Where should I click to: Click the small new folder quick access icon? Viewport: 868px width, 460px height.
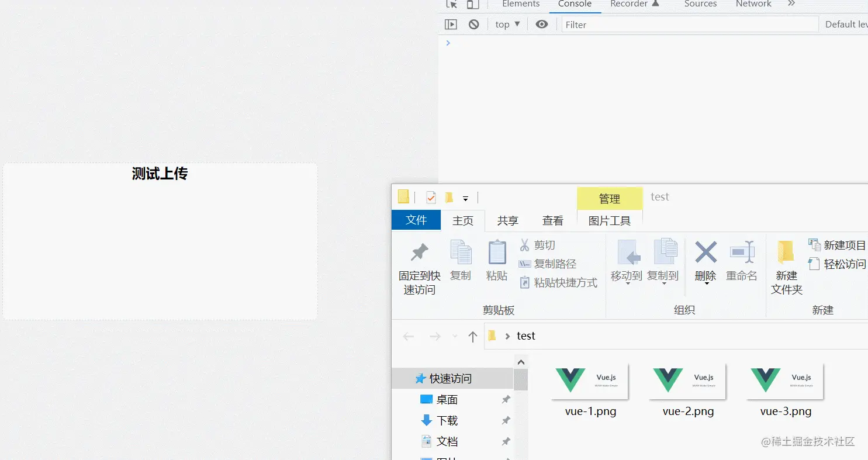pyautogui.click(x=449, y=198)
